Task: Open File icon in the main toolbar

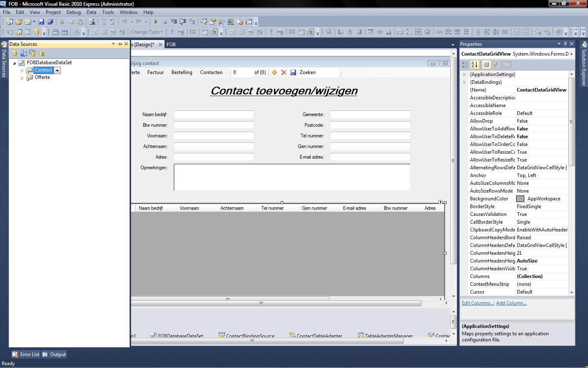Action: 19,22
